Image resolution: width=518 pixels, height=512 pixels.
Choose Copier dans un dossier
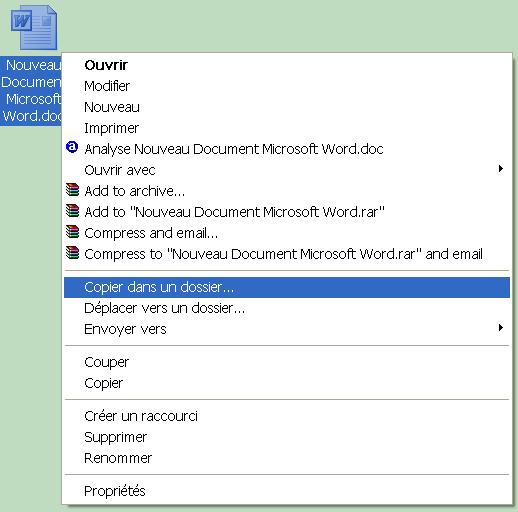tap(287, 287)
